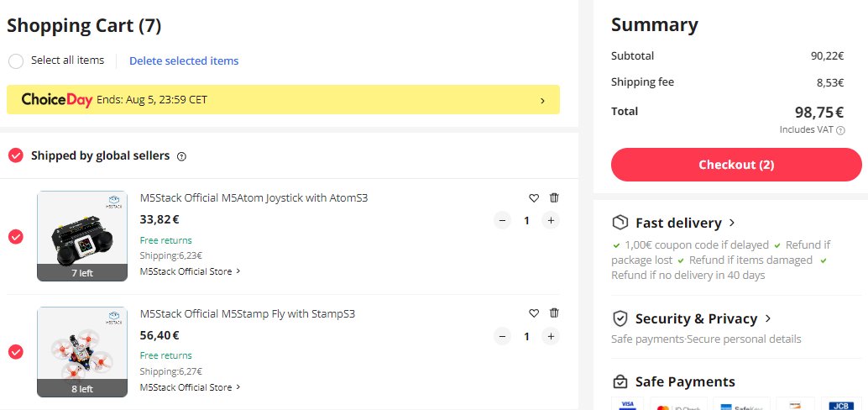Click Delete selected items link
This screenshot has width=868, height=410.
click(x=184, y=61)
